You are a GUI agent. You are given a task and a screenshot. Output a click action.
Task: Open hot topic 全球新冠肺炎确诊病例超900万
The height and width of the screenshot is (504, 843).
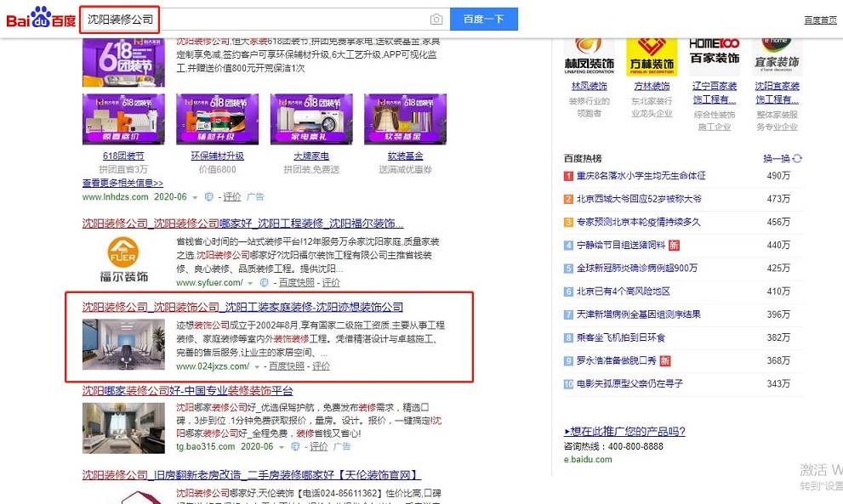(637, 268)
